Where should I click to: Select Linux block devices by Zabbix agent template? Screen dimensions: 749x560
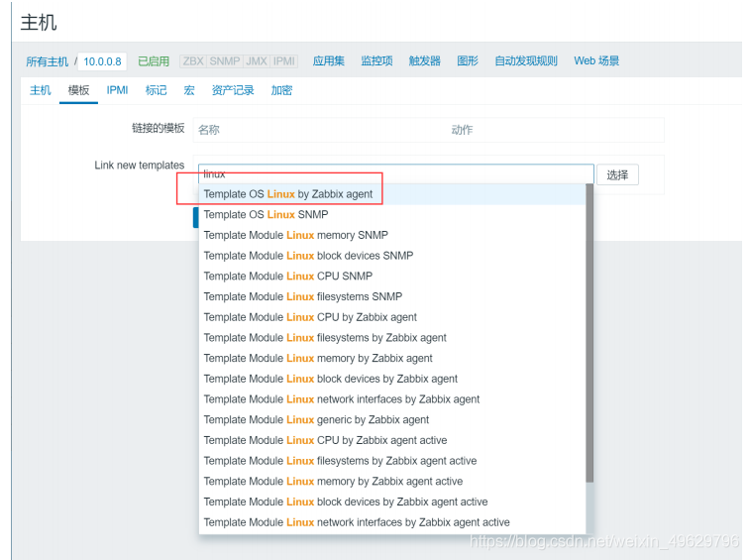coord(392,379)
